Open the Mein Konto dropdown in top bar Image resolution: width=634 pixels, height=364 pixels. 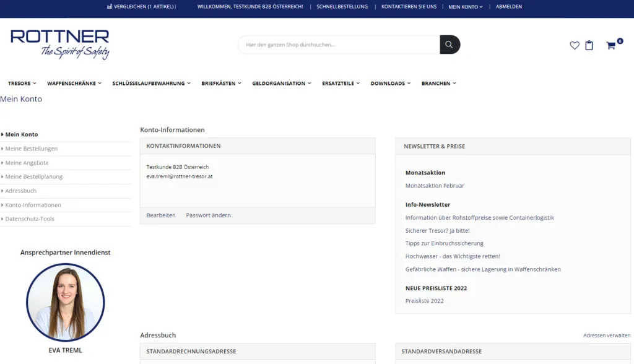pyautogui.click(x=466, y=7)
